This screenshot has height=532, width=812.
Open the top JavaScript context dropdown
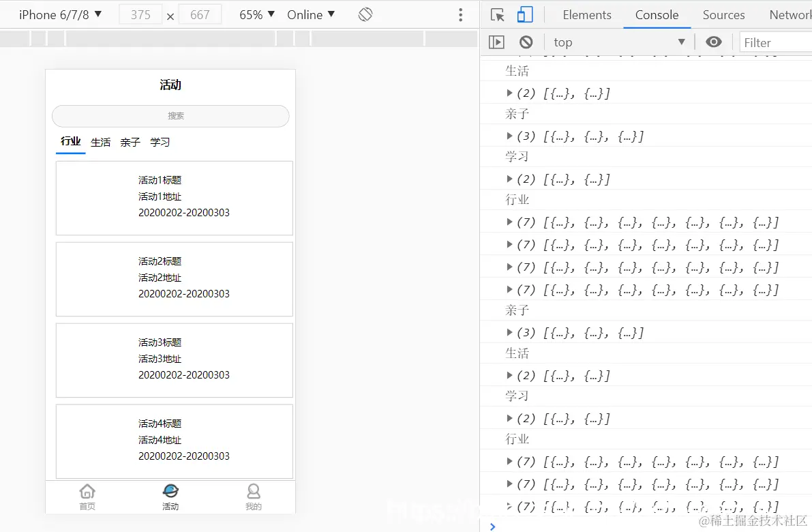tap(619, 42)
